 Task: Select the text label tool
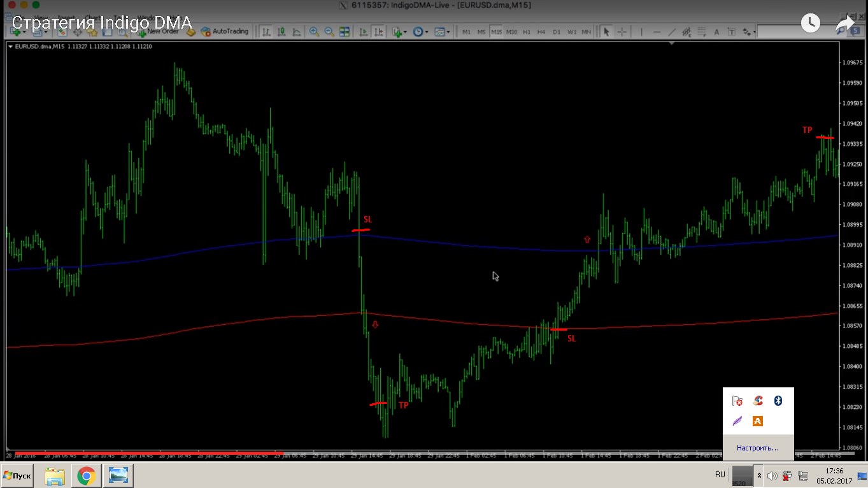pyautogui.click(x=732, y=32)
